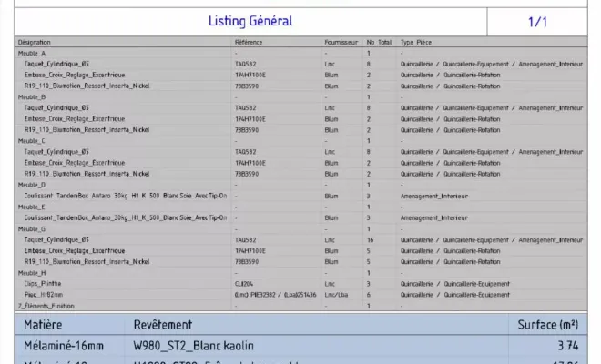601x364 pixels.
Task: Select the "Fournisseur" column header
Action: click(x=341, y=42)
